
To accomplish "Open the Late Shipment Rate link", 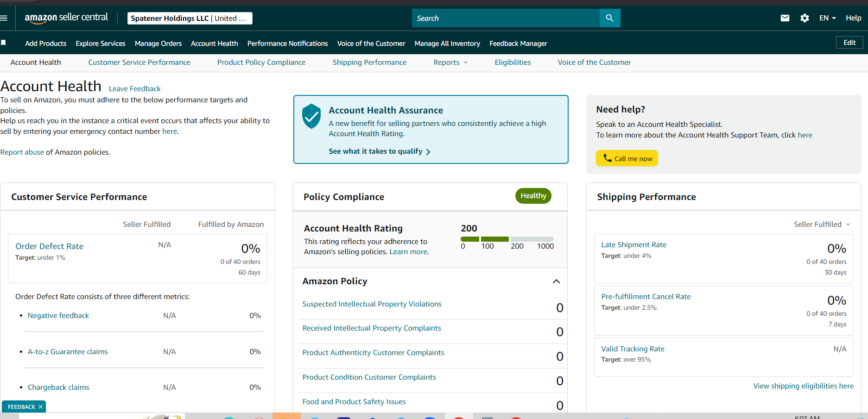I will tap(634, 245).
